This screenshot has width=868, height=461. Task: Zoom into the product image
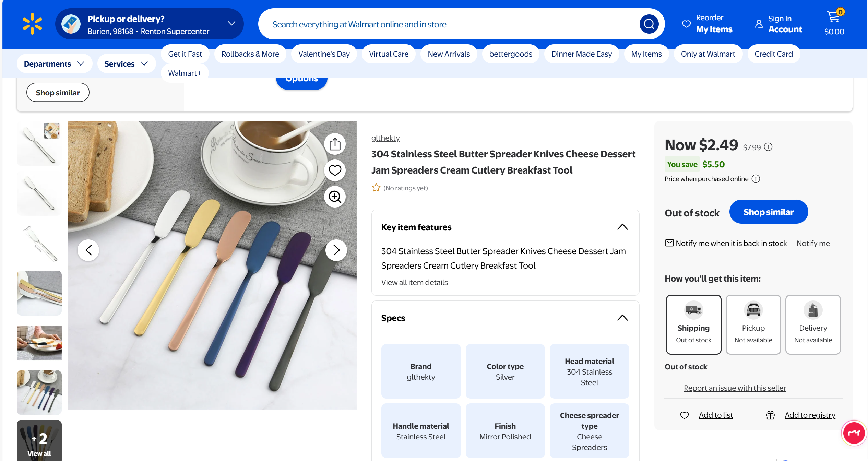pos(335,197)
